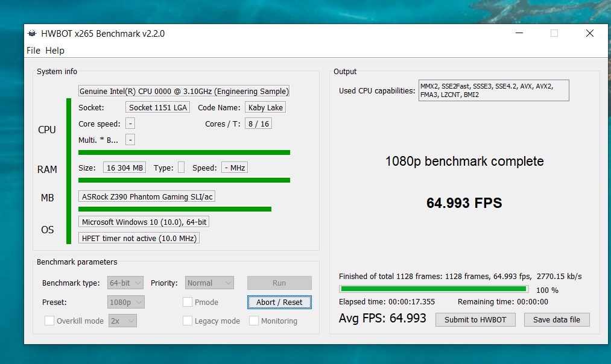Click the MB section label
Screen dimensions: 611x364
coord(47,198)
